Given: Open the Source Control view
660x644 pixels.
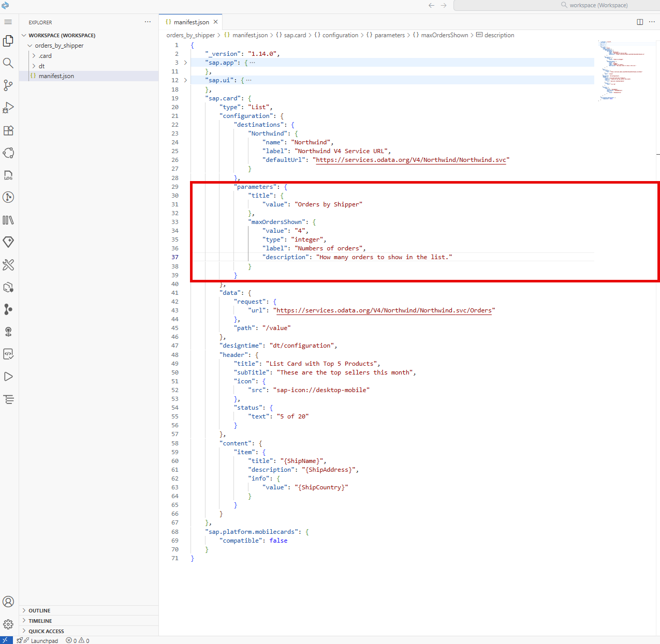Looking at the screenshot, I should [8, 85].
